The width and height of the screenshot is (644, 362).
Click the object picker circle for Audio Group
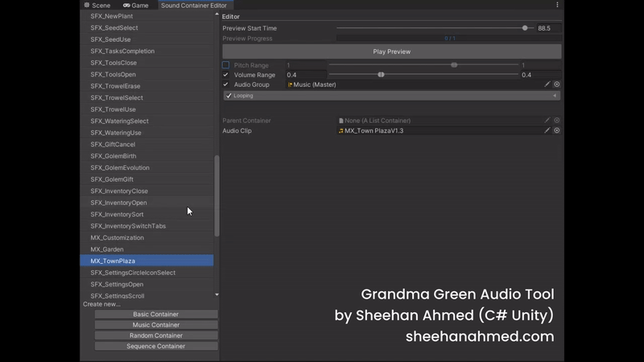coord(556,84)
